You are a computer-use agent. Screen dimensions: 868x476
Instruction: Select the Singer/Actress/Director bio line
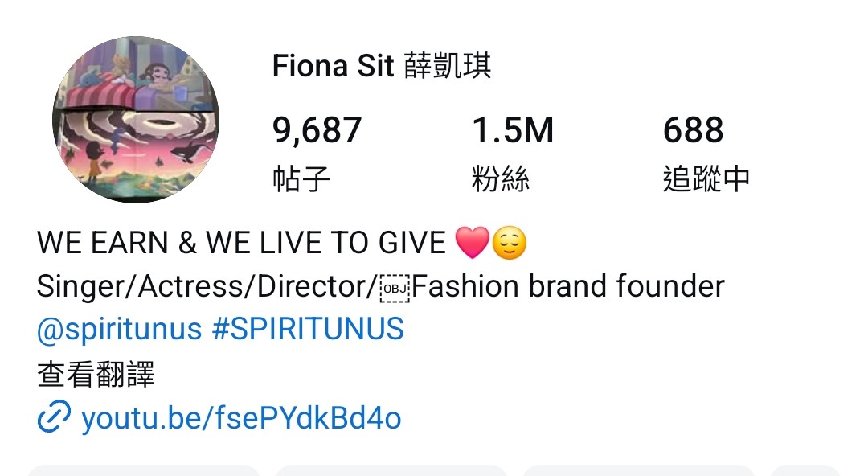coord(380,286)
